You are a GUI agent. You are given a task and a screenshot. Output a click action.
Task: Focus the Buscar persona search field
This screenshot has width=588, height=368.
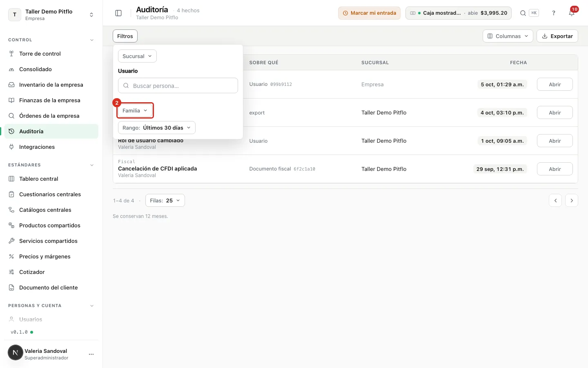pos(178,85)
